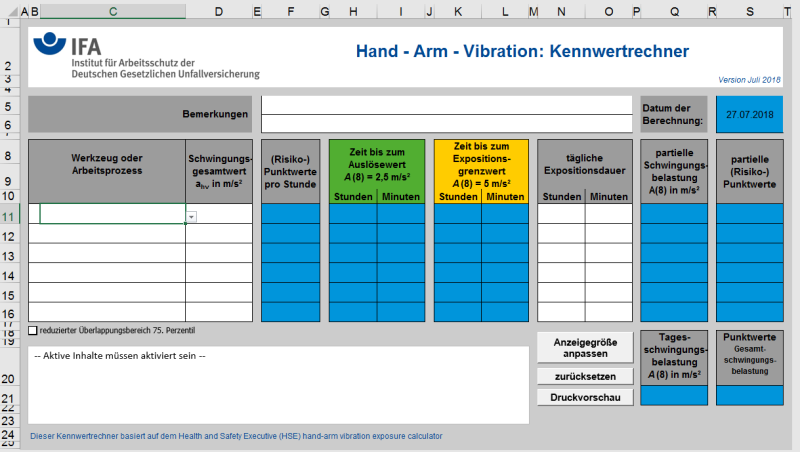Click the second Bemerkungen input line
This screenshot has height=452, width=800.
[446, 124]
